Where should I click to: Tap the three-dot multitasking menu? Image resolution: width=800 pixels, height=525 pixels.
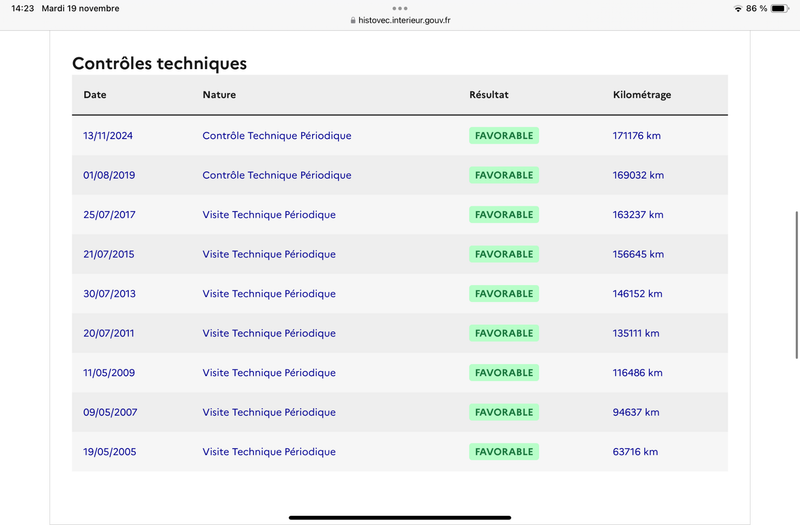tap(400, 8)
